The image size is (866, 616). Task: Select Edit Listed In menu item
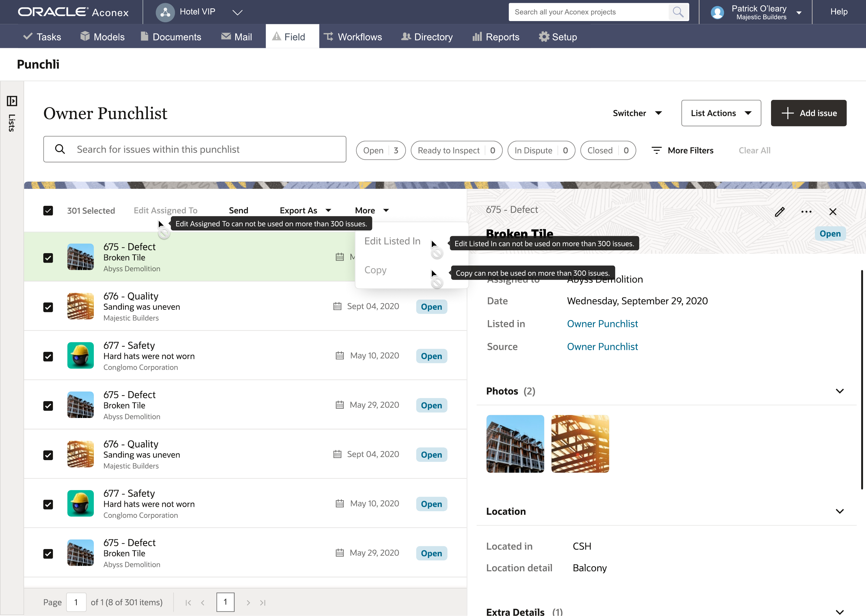click(392, 241)
